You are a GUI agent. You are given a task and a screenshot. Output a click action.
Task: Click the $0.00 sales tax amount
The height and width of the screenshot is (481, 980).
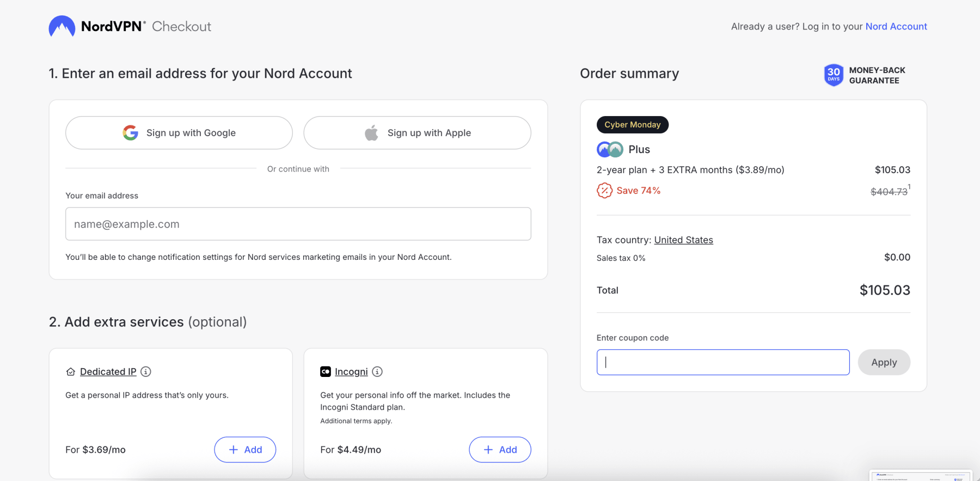pos(897,257)
